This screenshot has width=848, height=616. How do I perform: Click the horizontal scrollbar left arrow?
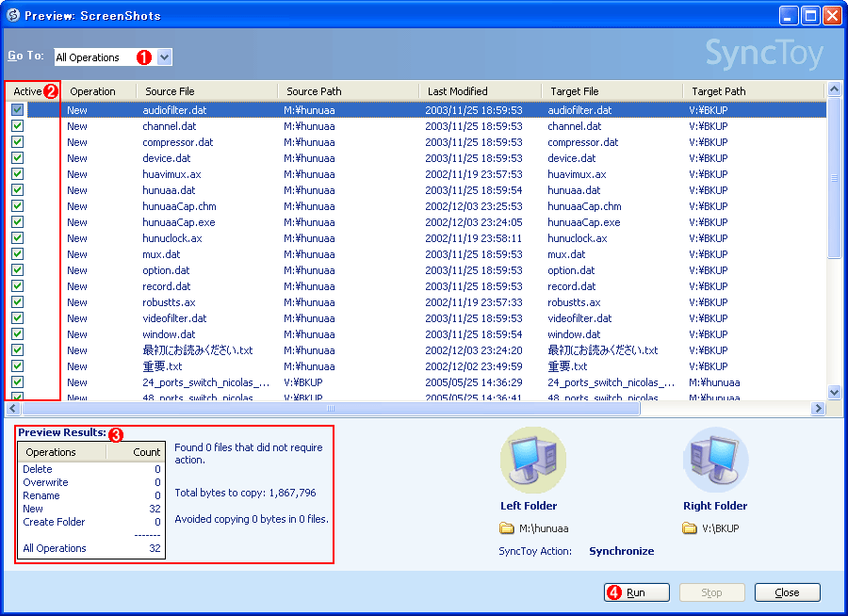coord(13,409)
